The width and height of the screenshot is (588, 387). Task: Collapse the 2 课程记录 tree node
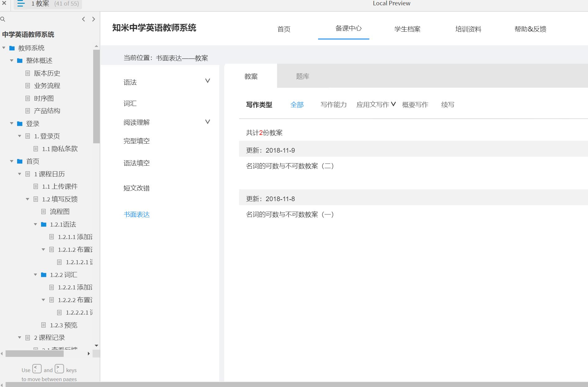[20, 338]
